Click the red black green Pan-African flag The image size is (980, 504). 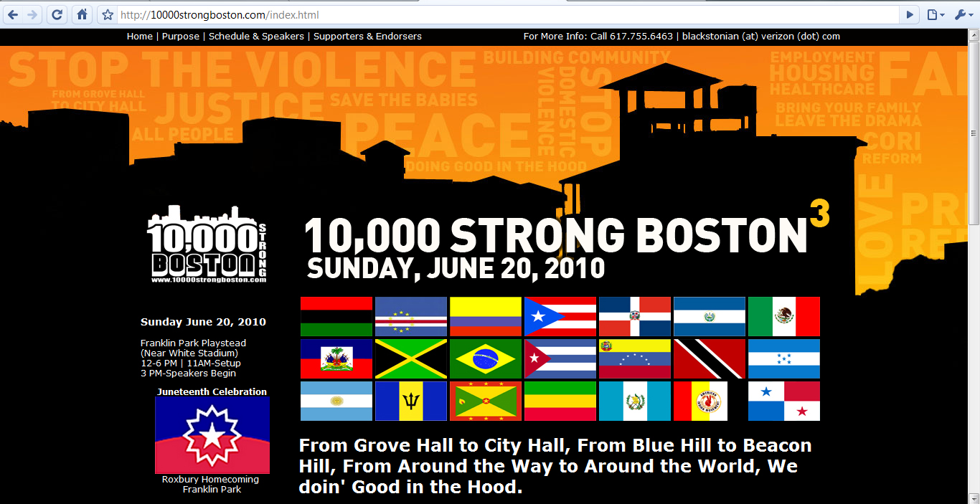pos(336,316)
